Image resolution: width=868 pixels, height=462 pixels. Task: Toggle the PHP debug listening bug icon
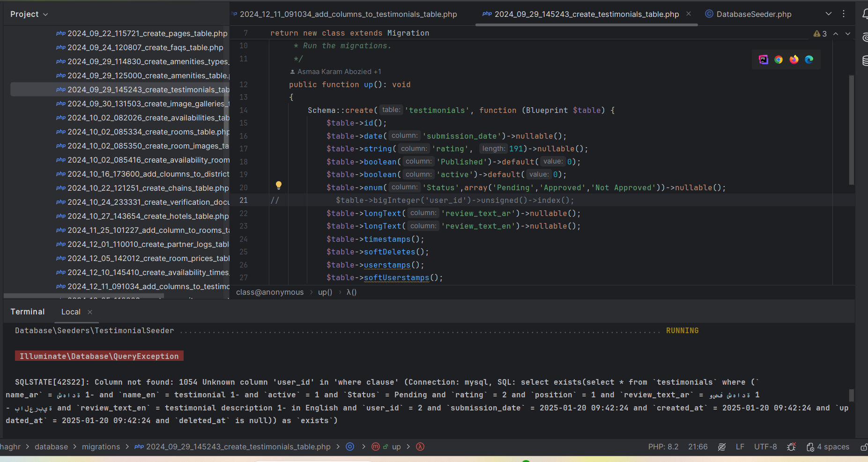pyautogui.click(x=791, y=447)
